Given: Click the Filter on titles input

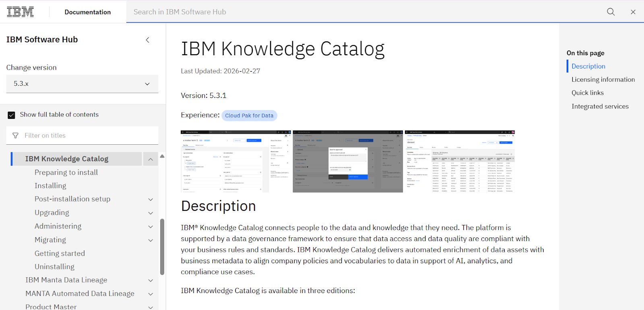Looking at the screenshot, I should (82, 135).
